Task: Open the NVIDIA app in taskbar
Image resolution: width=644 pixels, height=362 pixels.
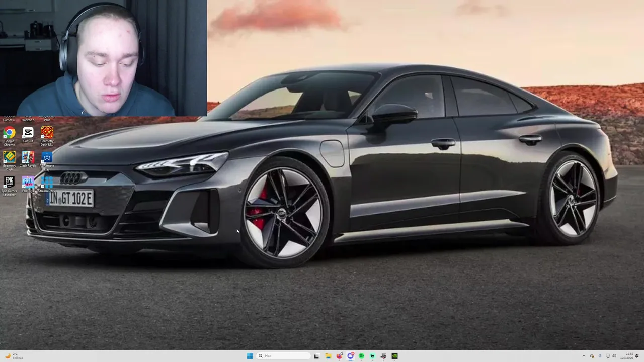Action: 394,356
